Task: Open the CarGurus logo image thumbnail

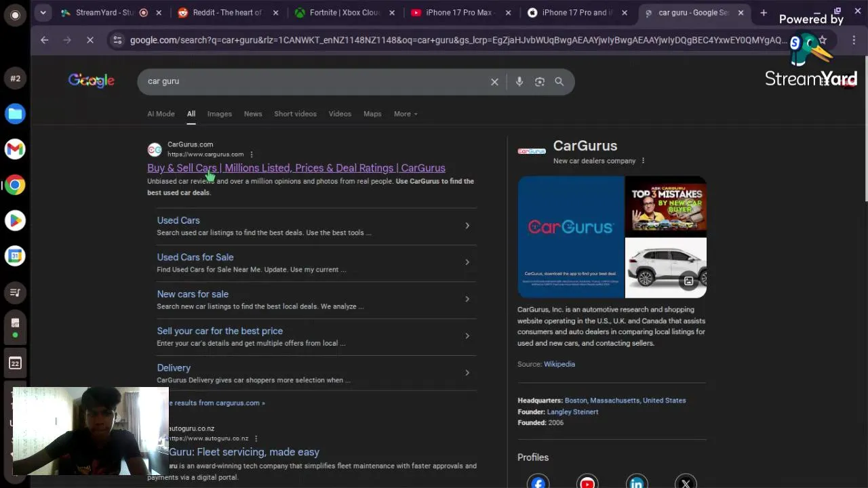Action: [x=571, y=237]
